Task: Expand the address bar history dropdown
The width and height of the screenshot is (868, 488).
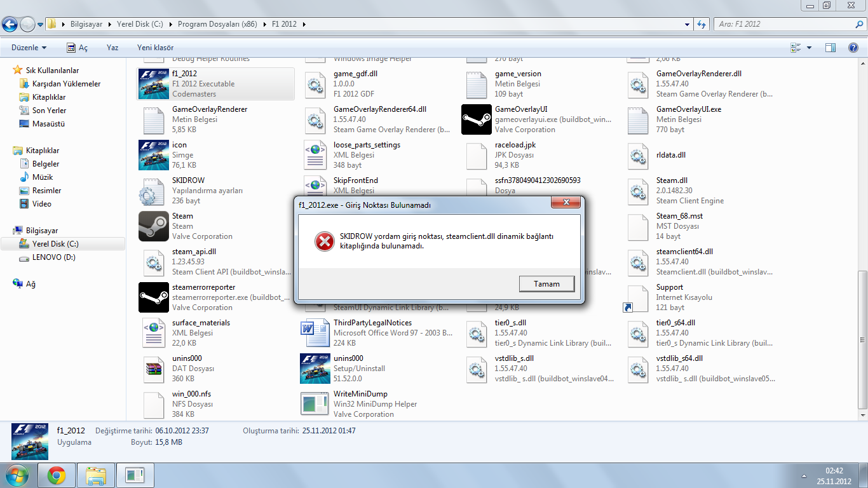Action: 688,24
